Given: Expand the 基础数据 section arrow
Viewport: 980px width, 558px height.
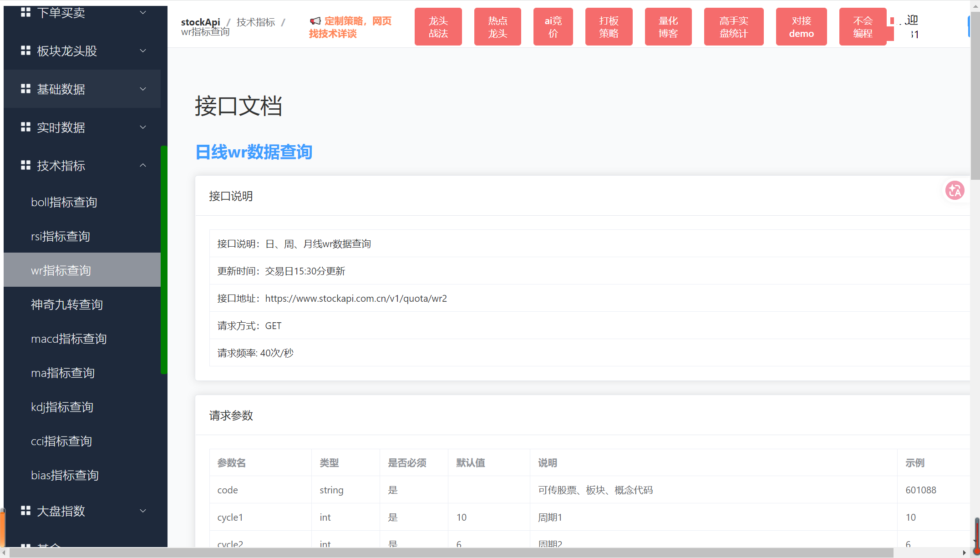Looking at the screenshot, I should click(x=143, y=89).
